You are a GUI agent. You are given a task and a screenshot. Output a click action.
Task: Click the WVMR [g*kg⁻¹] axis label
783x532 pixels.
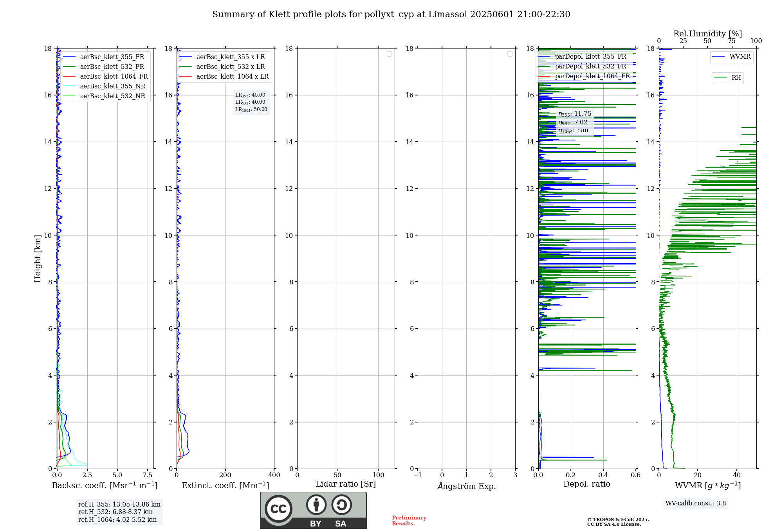pyautogui.click(x=708, y=485)
